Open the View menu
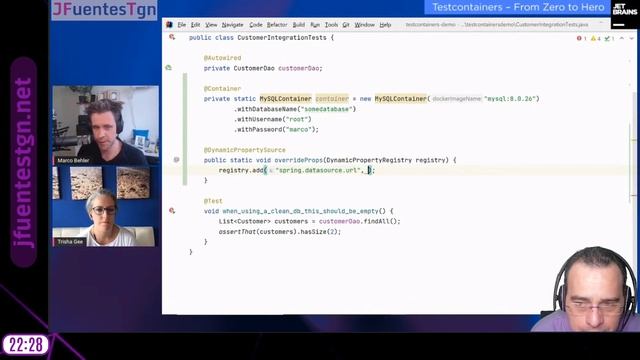Image resolution: width=640 pixels, height=360 pixels. 211,25
